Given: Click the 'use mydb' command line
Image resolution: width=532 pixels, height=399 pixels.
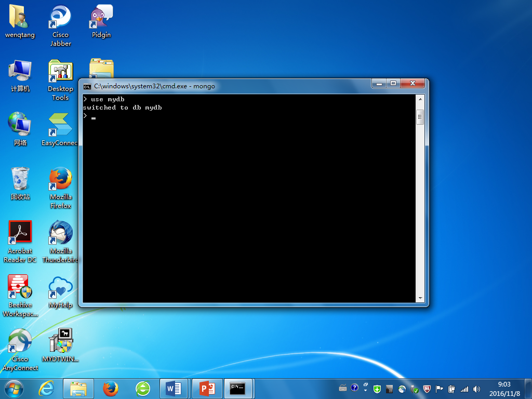Looking at the screenshot, I should (x=104, y=99).
